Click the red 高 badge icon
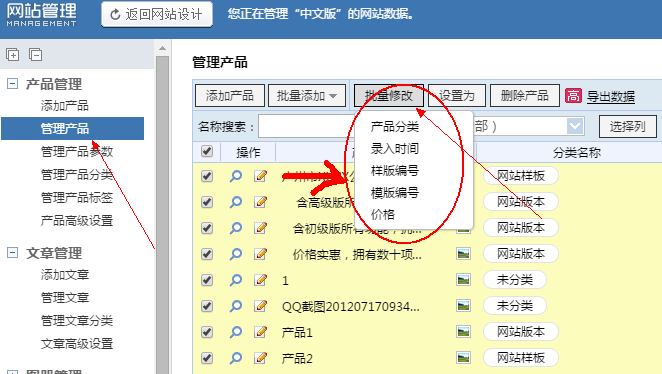 (x=573, y=96)
